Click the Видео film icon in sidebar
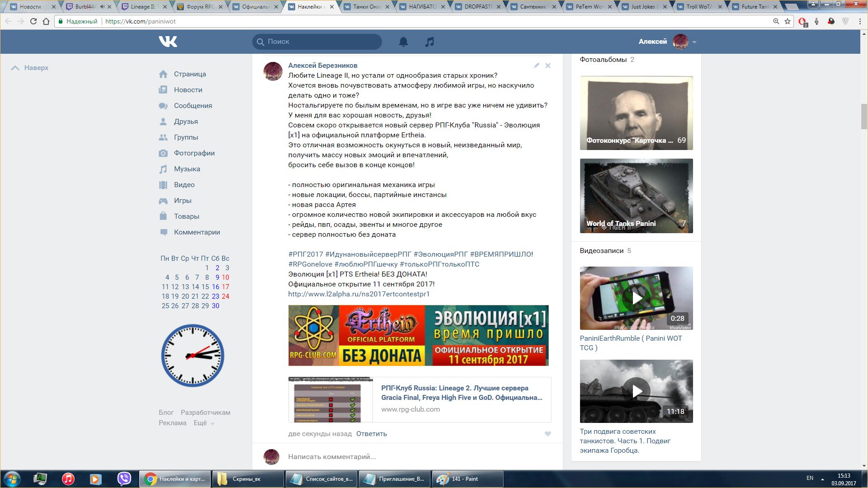Viewport: 868px width, 488px height. [x=163, y=185]
